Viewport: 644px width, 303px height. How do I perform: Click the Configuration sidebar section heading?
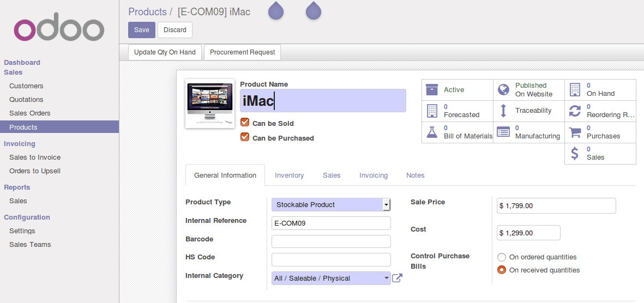27,217
